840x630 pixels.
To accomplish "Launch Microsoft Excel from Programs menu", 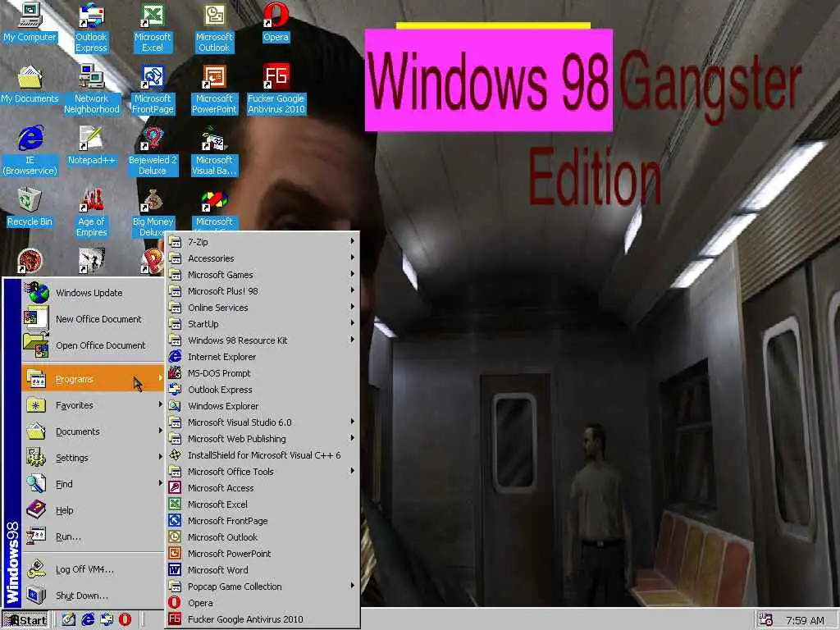I will pos(262,504).
